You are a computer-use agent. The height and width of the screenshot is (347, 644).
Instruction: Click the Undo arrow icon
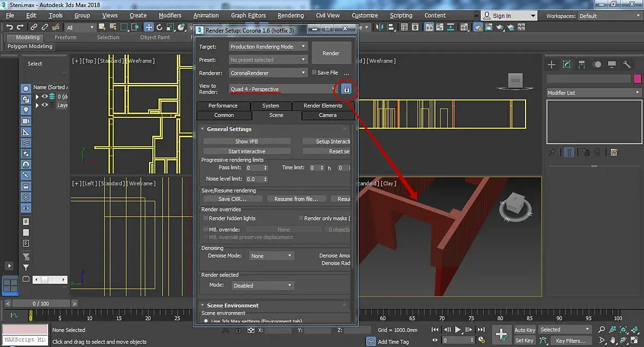pos(9,27)
